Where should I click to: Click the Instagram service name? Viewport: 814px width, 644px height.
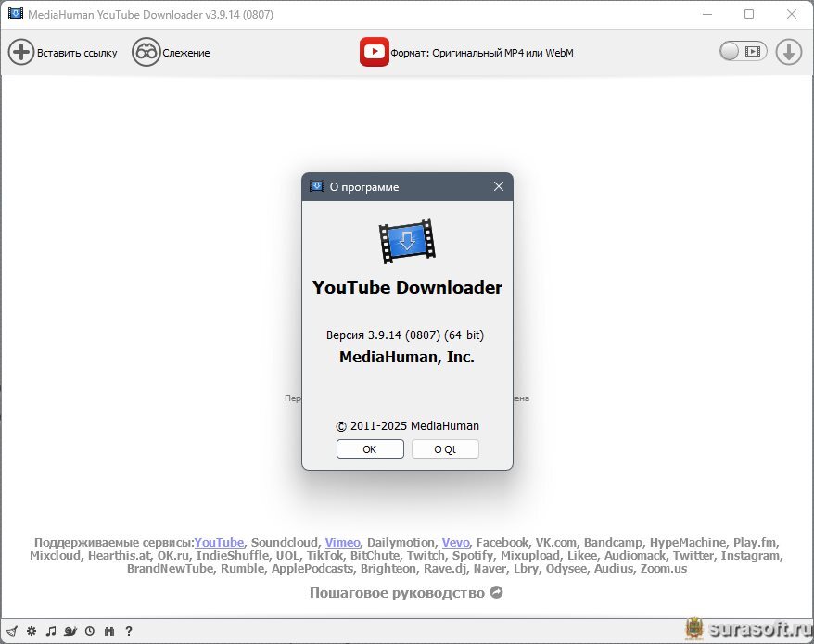pos(750,556)
